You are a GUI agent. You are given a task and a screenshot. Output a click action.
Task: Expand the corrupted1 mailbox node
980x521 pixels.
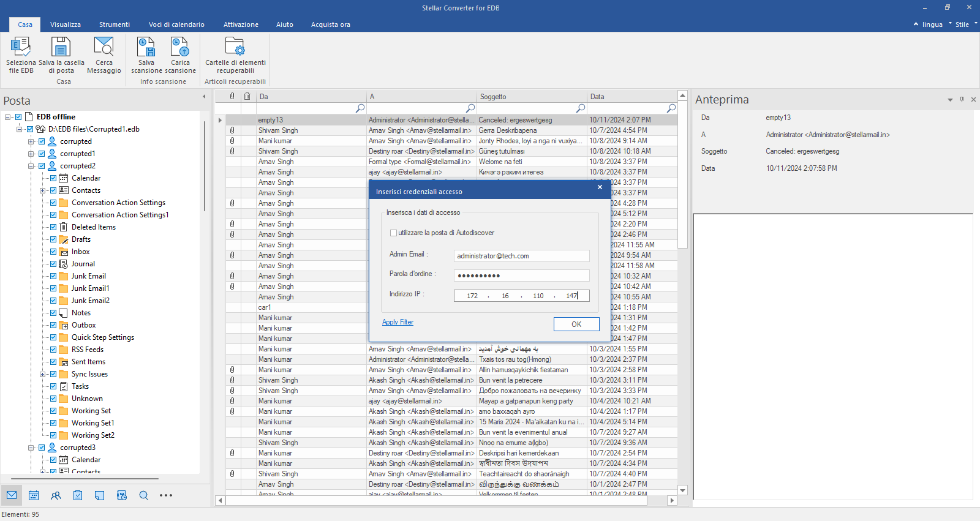31,154
